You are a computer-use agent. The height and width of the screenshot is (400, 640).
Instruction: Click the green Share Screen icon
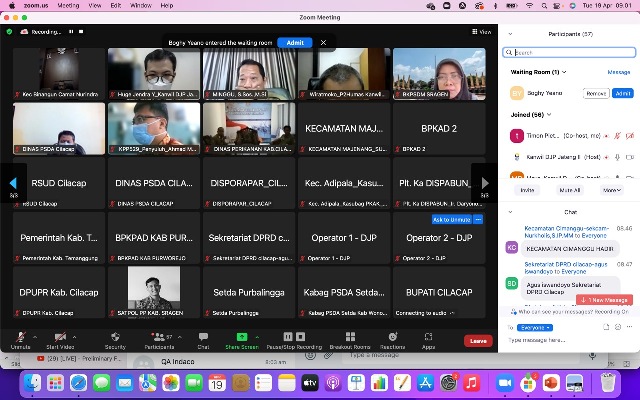coord(240,336)
